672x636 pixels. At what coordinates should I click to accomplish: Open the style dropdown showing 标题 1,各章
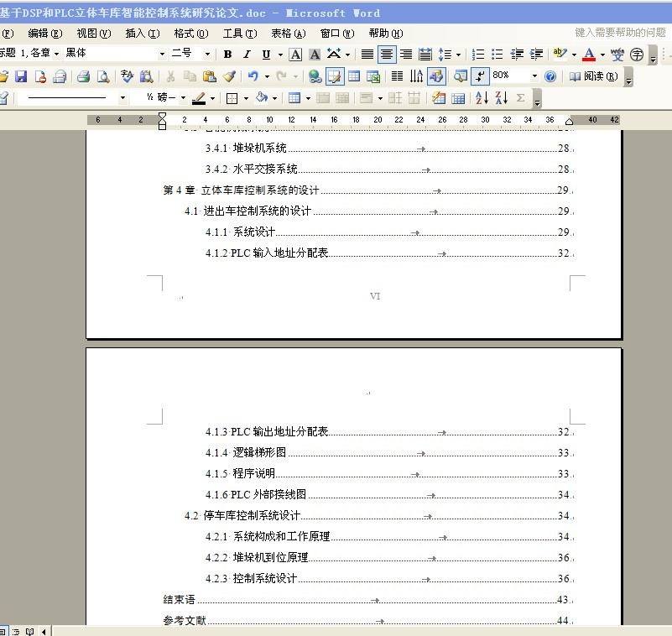(x=56, y=54)
